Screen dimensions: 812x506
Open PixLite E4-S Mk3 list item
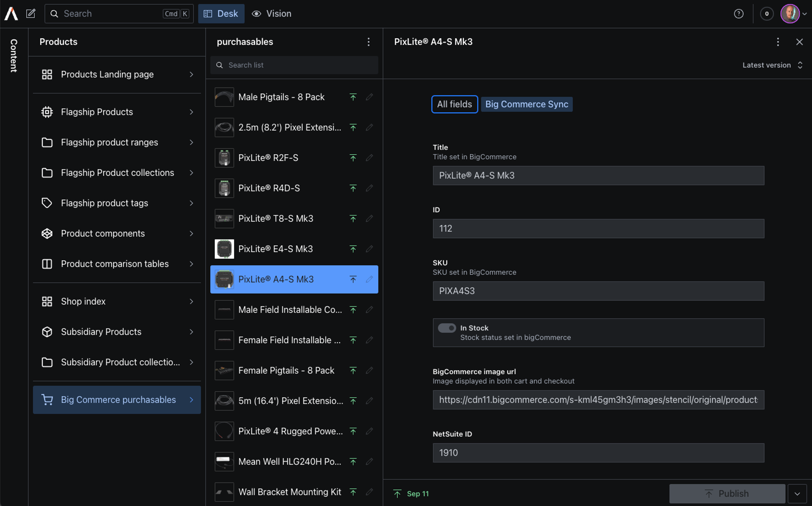[x=276, y=249]
